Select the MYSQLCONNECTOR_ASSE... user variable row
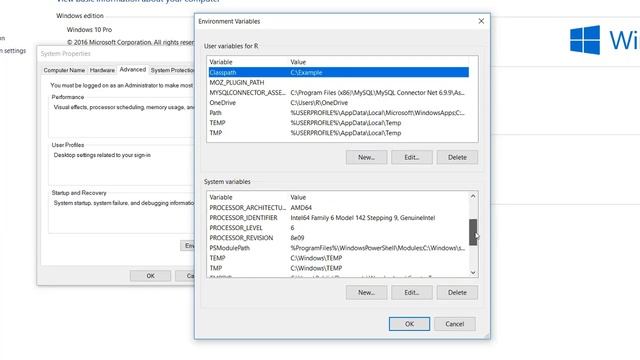 (338, 93)
